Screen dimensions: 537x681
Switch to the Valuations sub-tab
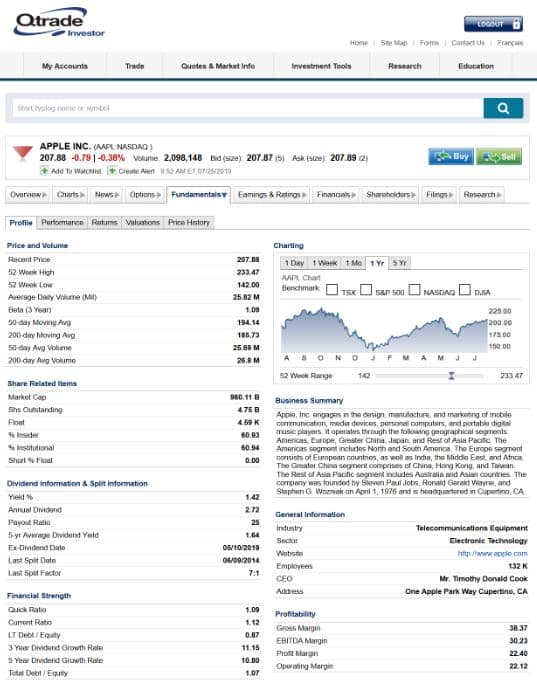click(x=143, y=222)
